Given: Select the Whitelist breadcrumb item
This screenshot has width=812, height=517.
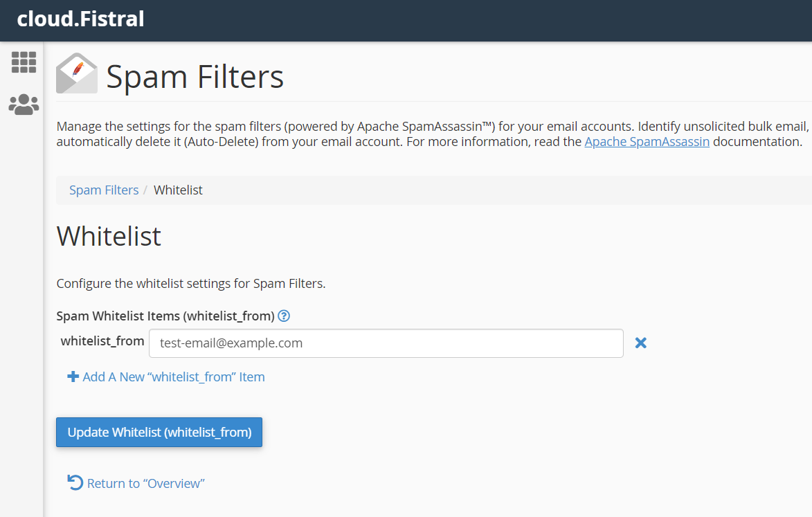Looking at the screenshot, I should [x=178, y=190].
